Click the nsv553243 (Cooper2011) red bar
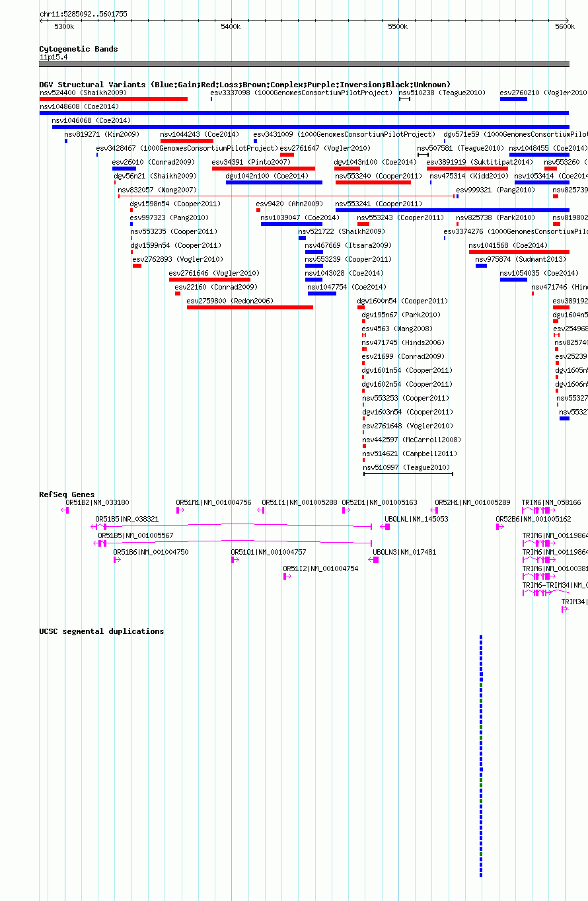Viewport: 588px width, 901px height. (x=363, y=224)
